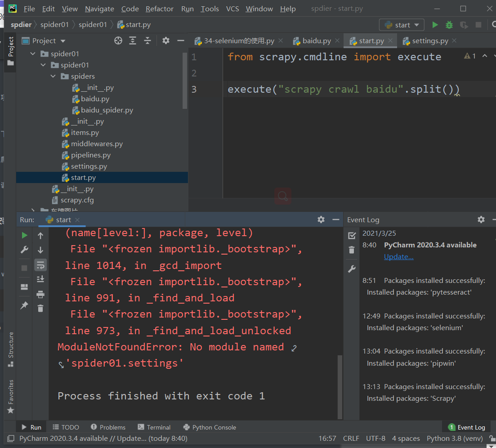496x448 pixels.
Task: Toggle the read-only lock in the status bar
Action: coord(492,439)
